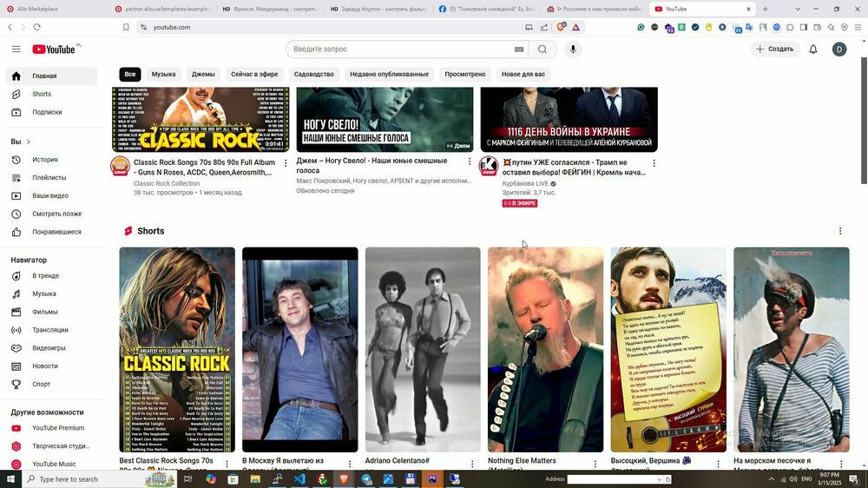Click the YouTube logo
Screen dimensions: 868x488
(54, 49)
